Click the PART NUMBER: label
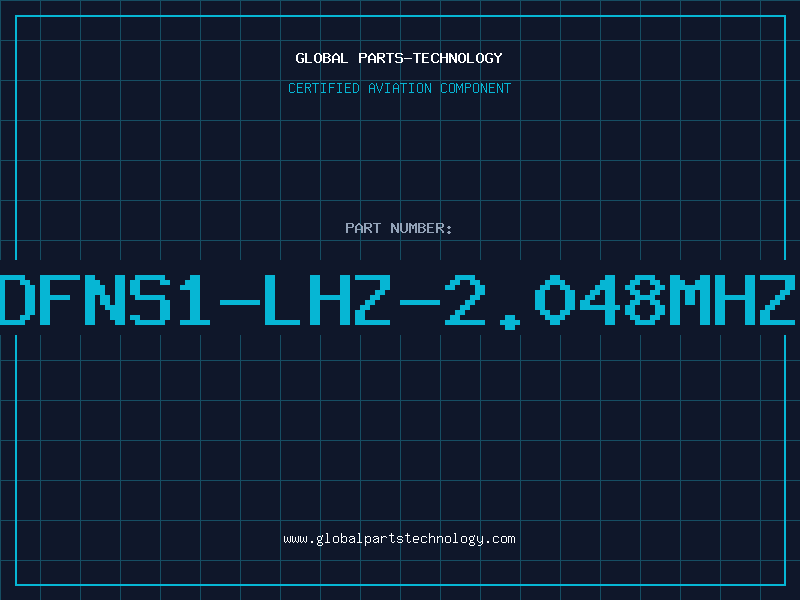Image resolution: width=800 pixels, height=600 pixels. pyautogui.click(x=399, y=228)
